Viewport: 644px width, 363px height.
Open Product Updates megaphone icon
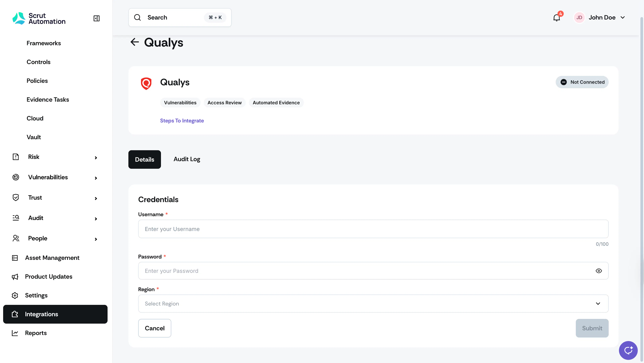tap(15, 276)
